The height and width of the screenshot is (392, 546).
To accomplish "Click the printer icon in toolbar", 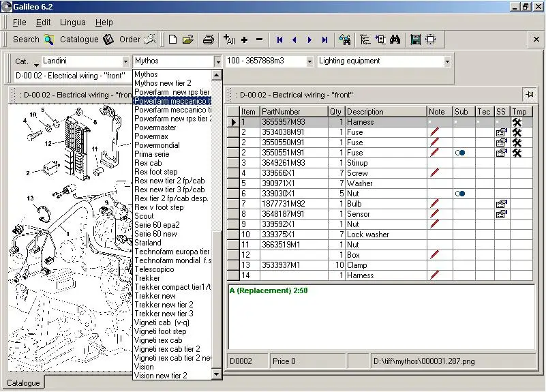I will point(209,40).
